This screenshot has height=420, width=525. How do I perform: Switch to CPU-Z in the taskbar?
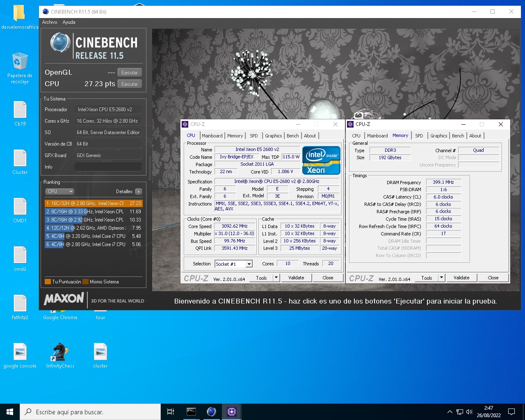coord(231,412)
